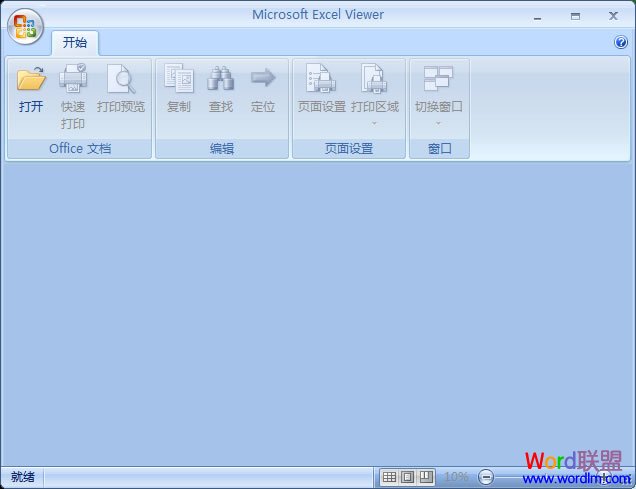Click the zoom out minus button

(x=486, y=477)
